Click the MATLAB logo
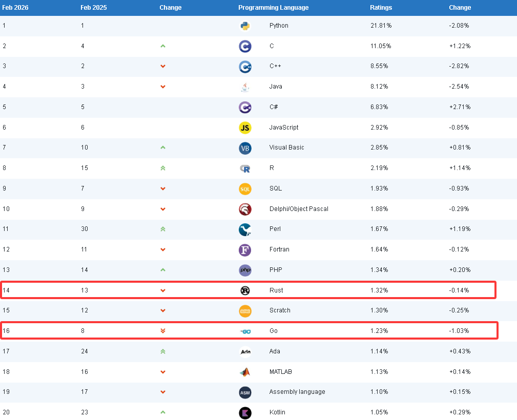The height and width of the screenshot is (420, 517). click(x=245, y=372)
